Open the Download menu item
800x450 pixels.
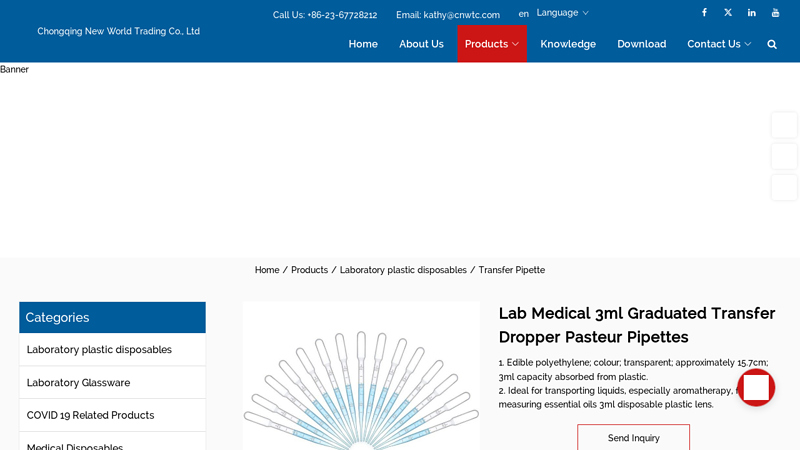pos(641,44)
